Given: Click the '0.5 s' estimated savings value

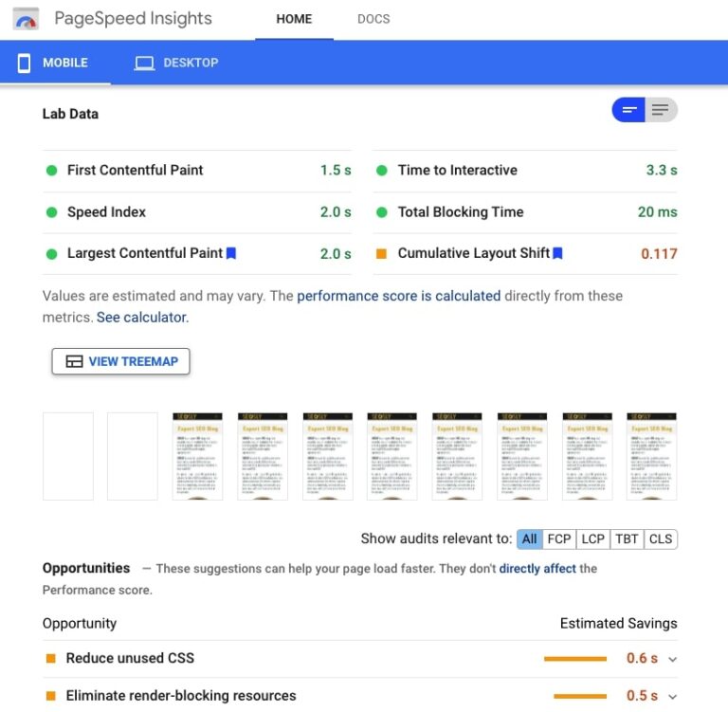Looking at the screenshot, I should [x=642, y=696].
